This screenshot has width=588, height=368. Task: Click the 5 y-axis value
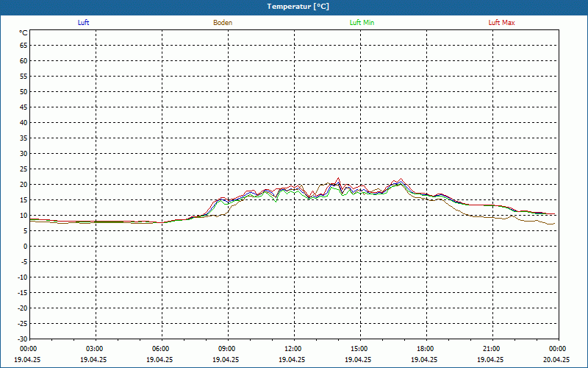tap(26, 231)
